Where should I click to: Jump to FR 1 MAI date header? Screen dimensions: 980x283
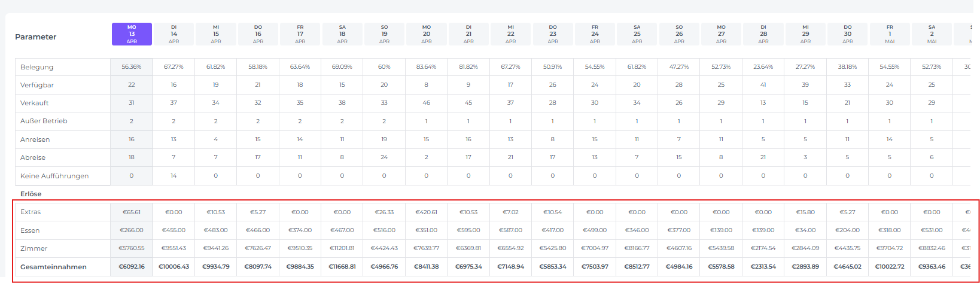pos(890,34)
